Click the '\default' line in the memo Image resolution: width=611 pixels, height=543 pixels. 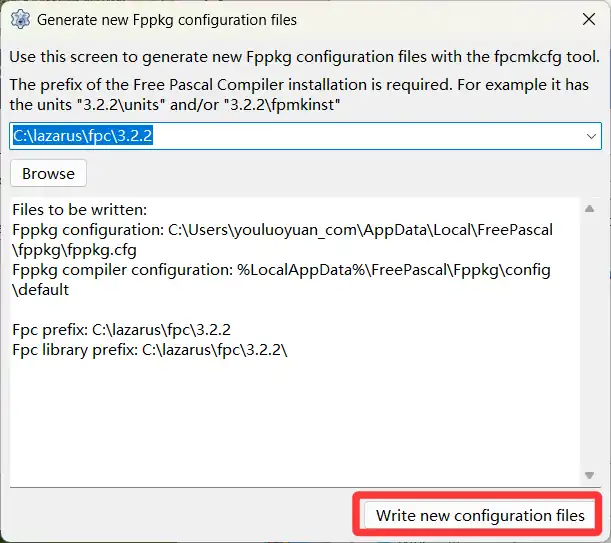[41, 290]
